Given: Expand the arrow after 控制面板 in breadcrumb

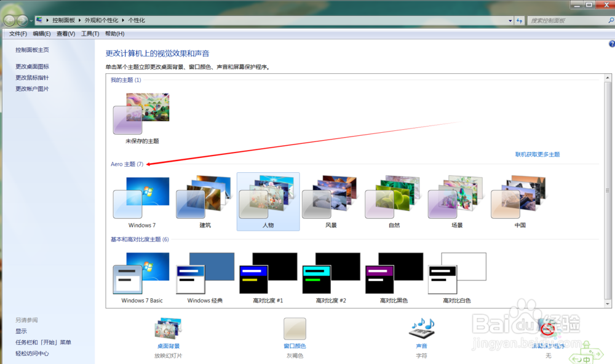Looking at the screenshot, I should [79, 20].
